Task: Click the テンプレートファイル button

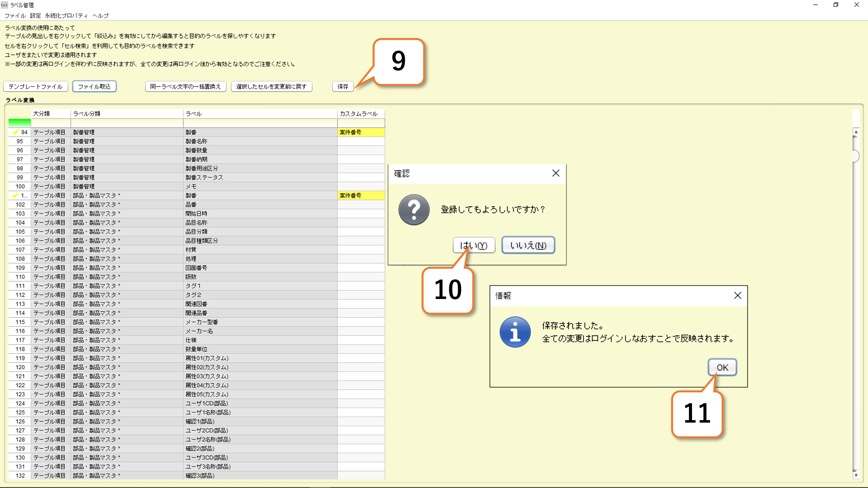Action: click(36, 87)
